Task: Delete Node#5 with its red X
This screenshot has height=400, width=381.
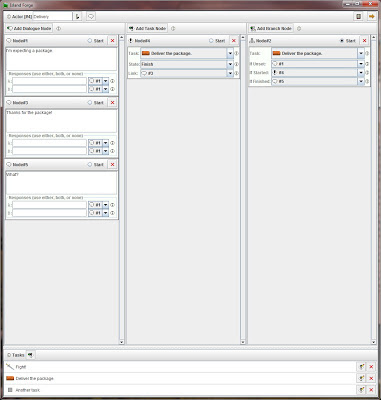Action: click(112, 165)
